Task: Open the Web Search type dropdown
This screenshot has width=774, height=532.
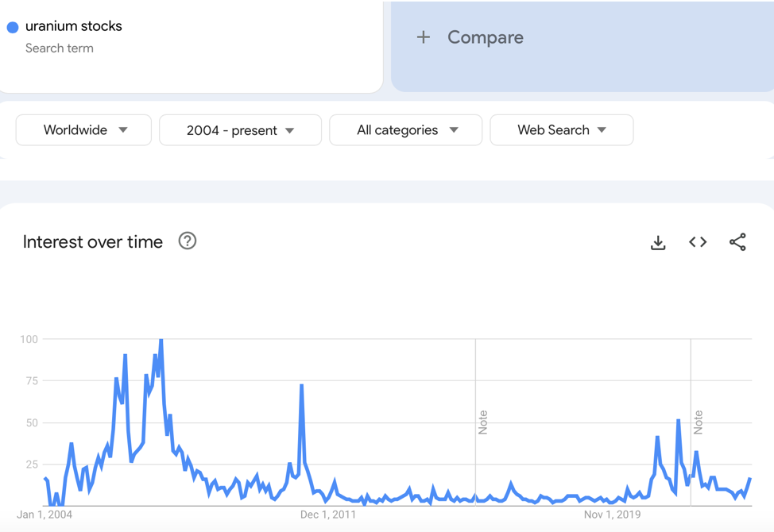Action: (x=561, y=130)
